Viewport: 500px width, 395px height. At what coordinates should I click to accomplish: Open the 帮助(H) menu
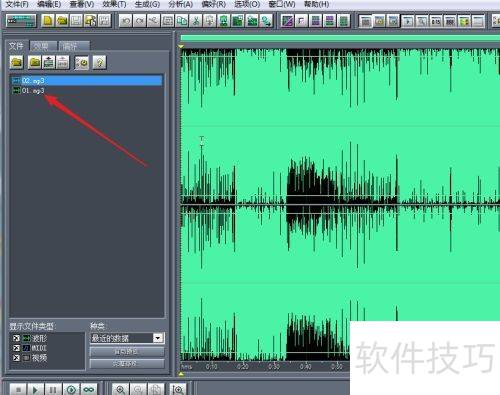(x=316, y=4)
